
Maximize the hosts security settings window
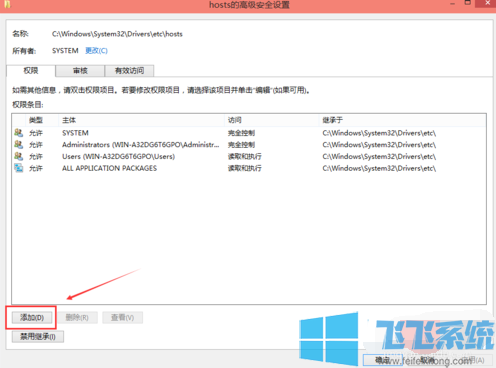coord(468,3)
